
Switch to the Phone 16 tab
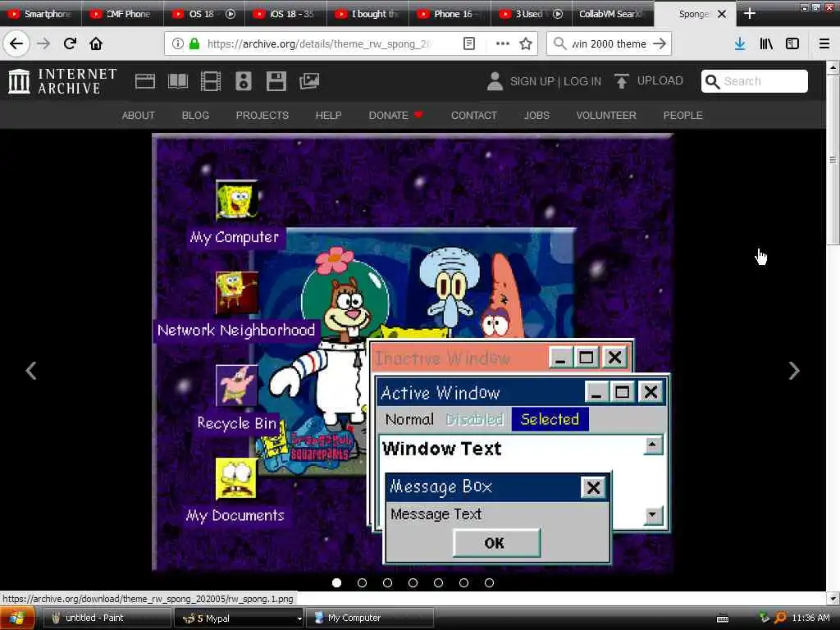coord(450,14)
